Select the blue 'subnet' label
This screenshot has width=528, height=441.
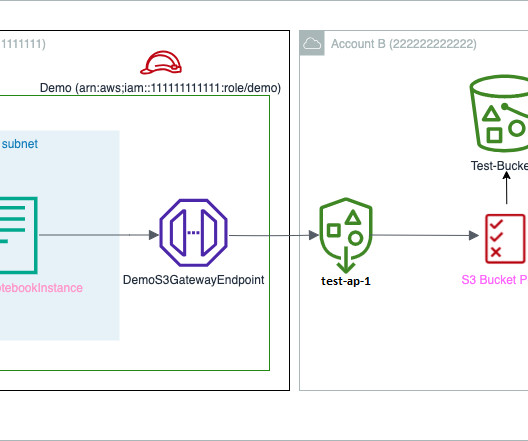pos(20,144)
